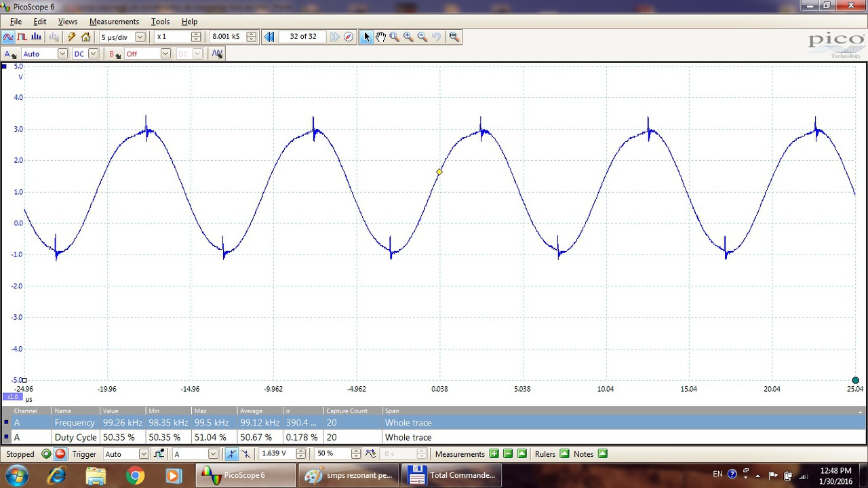Toggle the Rulers legend
Screen dimensions: 868x488
(x=565, y=454)
